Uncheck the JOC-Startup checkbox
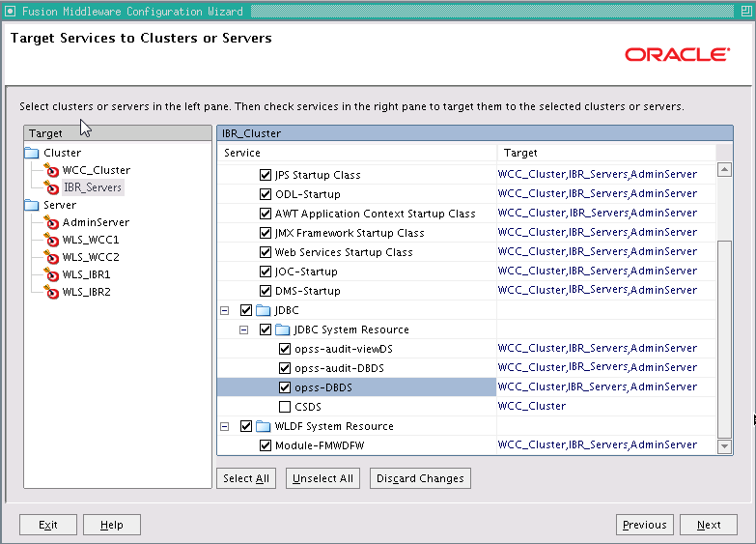Screen dimensions: 756x544 tap(266, 272)
